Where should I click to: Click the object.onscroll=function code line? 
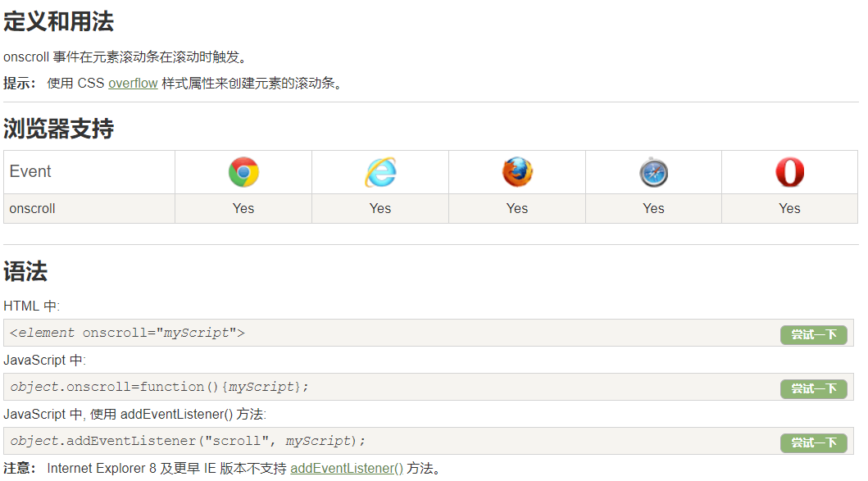coord(160,387)
